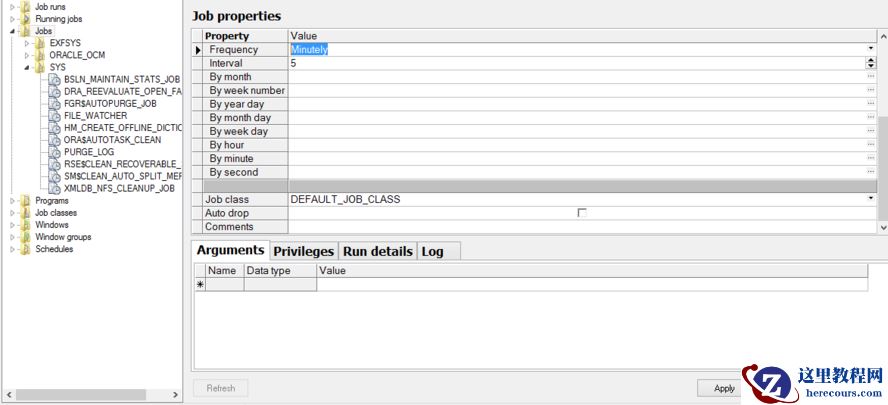Switch to the Run details tab
The width and height of the screenshot is (888, 405).
[x=378, y=251]
